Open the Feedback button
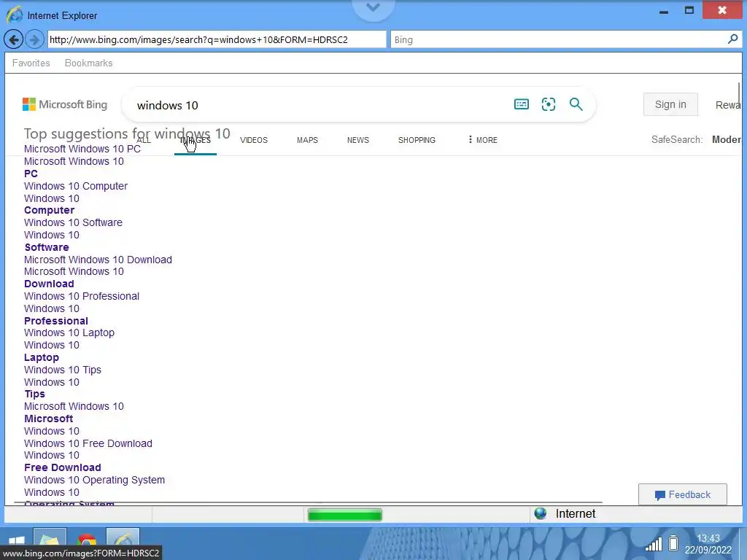 coord(682,494)
